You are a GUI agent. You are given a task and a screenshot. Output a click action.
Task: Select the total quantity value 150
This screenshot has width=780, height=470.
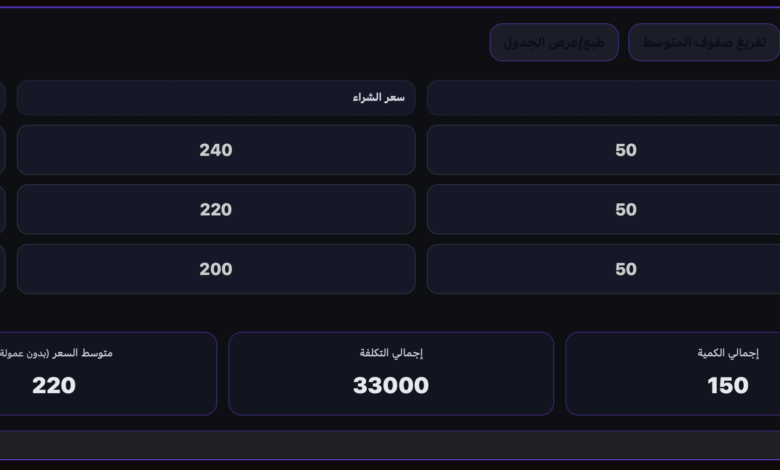coord(727,386)
